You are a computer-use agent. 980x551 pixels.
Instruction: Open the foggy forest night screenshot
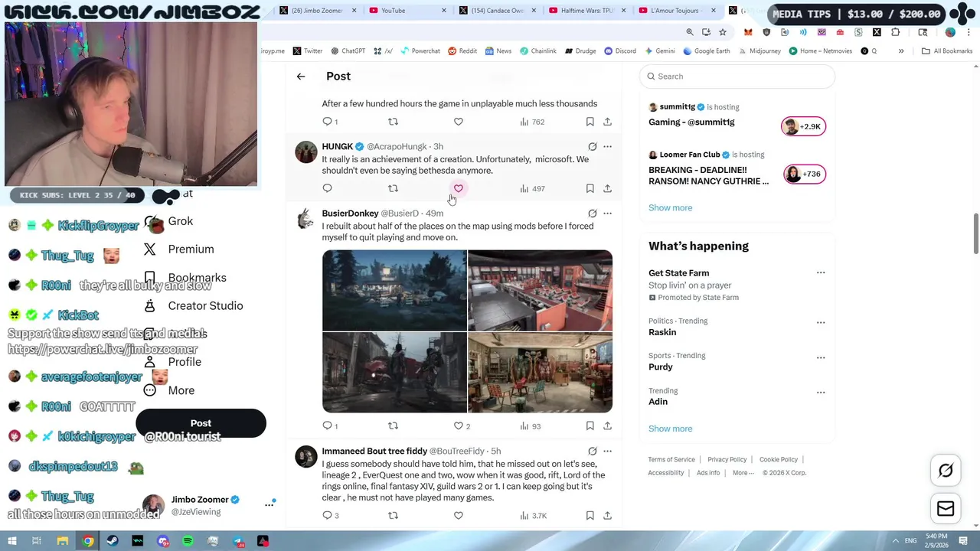(x=394, y=290)
